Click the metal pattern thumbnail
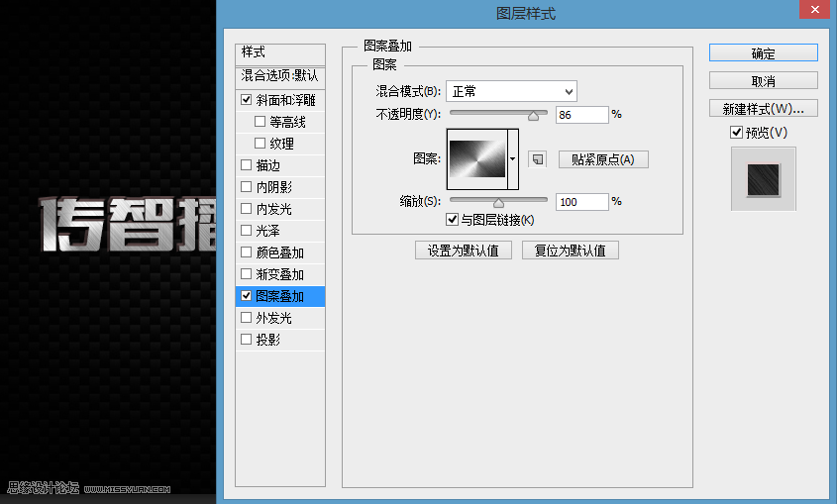The width and height of the screenshot is (837, 504). tap(477, 159)
